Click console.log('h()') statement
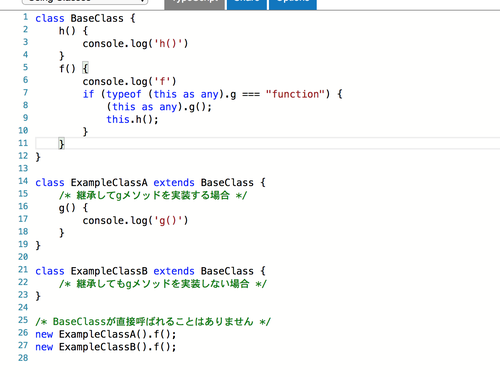Screen dimensions: 500x377 click(x=135, y=44)
